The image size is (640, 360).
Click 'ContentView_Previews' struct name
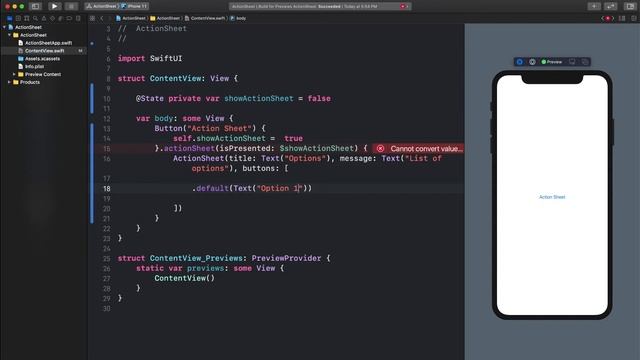coord(196,258)
